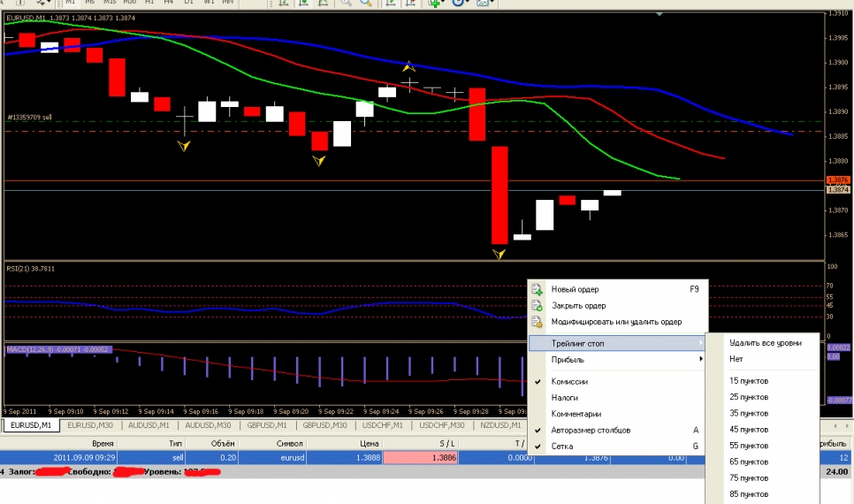The height and width of the screenshot is (504, 854).
Task: Select the M15 timeframe toolbar button
Action: click(110, 3)
